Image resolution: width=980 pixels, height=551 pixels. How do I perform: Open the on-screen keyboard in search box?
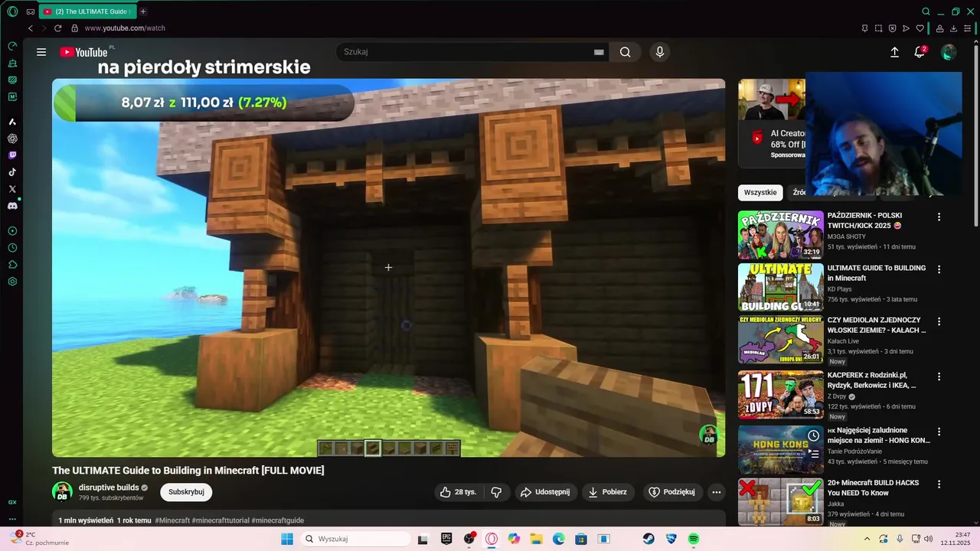click(x=599, y=52)
